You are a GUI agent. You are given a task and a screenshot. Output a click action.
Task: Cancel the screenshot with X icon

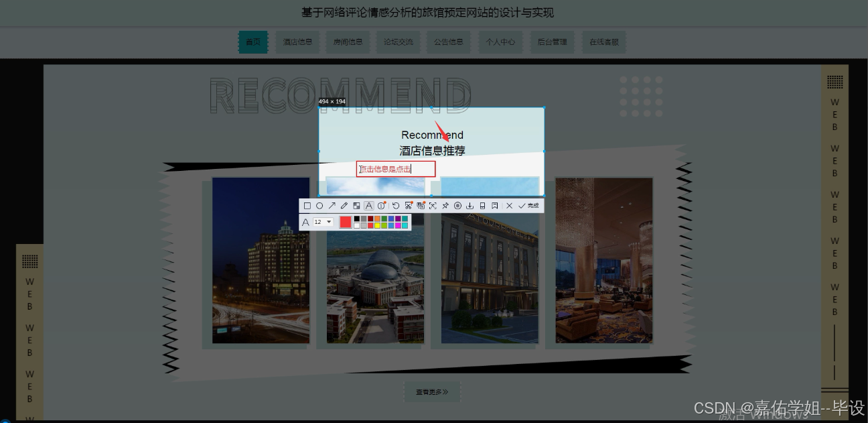509,206
